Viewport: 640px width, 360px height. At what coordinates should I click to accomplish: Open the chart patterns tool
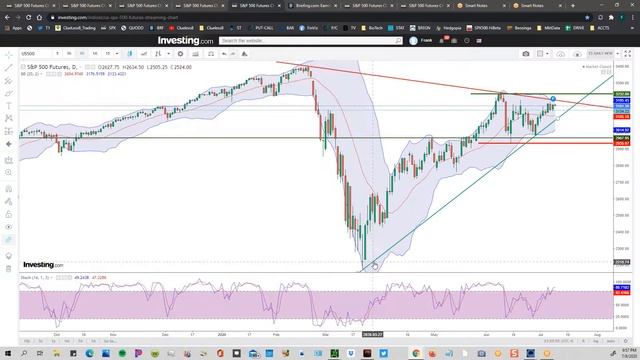point(9,118)
